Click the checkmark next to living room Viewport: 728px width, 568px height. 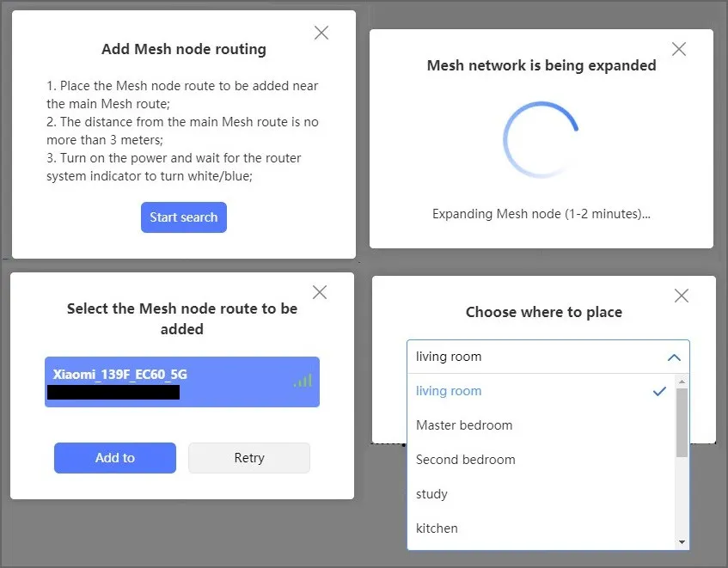pos(659,391)
